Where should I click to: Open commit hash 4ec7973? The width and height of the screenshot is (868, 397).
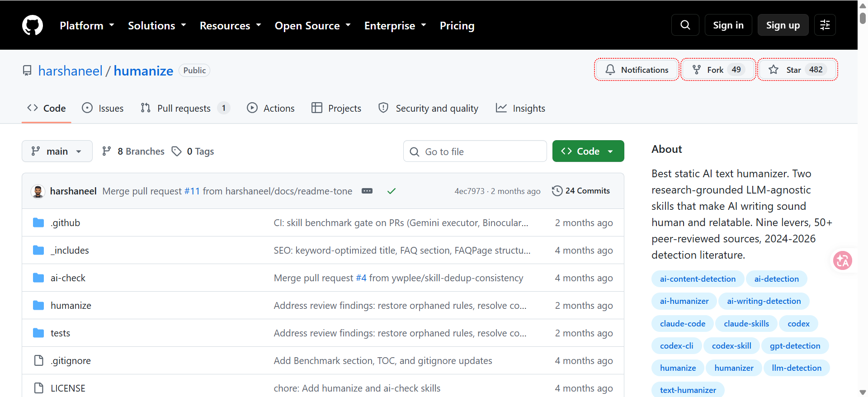coord(469,191)
